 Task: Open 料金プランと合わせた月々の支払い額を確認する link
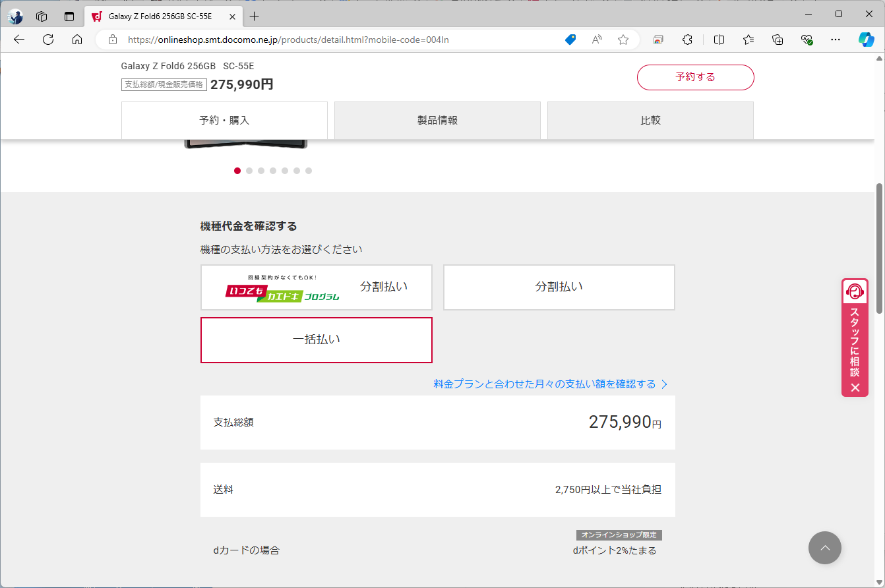tap(551, 384)
